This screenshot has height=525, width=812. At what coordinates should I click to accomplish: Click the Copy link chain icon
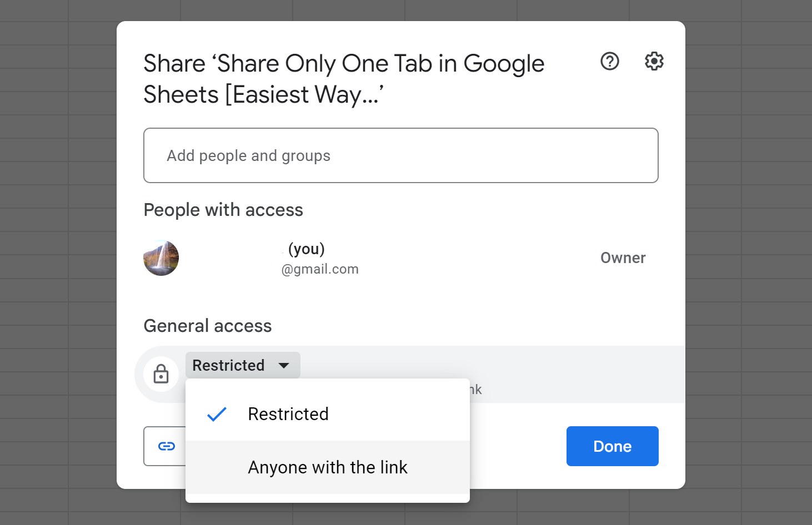point(166,446)
